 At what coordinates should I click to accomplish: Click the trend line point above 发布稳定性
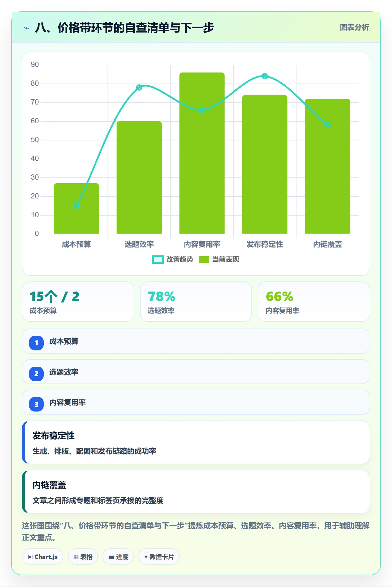pos(265,76)
